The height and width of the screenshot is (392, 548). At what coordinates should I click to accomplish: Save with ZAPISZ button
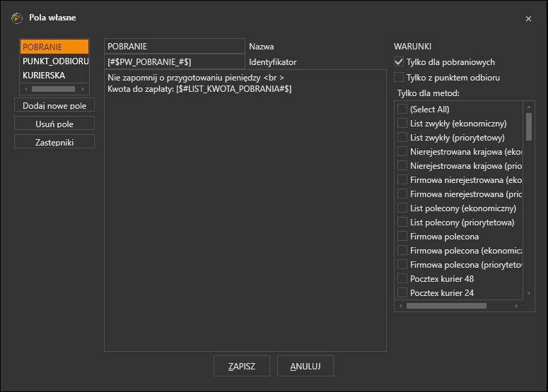[x=242, y=366]
